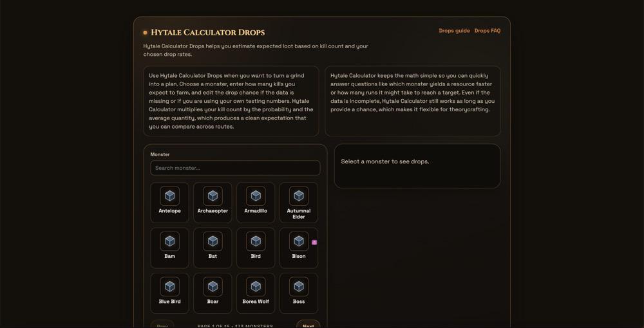
Task: Pick the Bison monster card
Action: (298, 248)
